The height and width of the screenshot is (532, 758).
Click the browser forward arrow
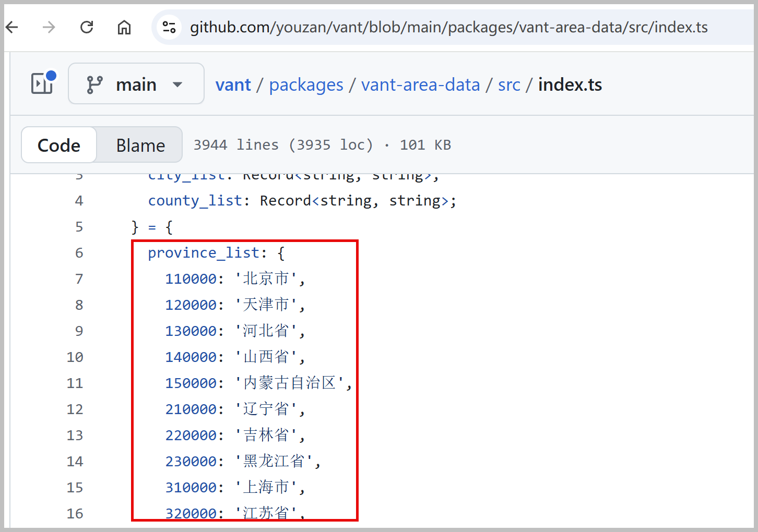pos(49,27)
